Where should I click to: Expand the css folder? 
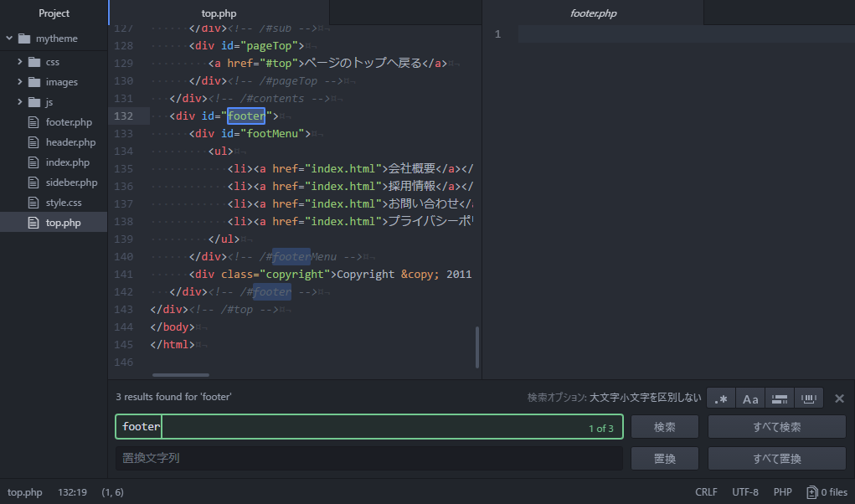point(18,61)
